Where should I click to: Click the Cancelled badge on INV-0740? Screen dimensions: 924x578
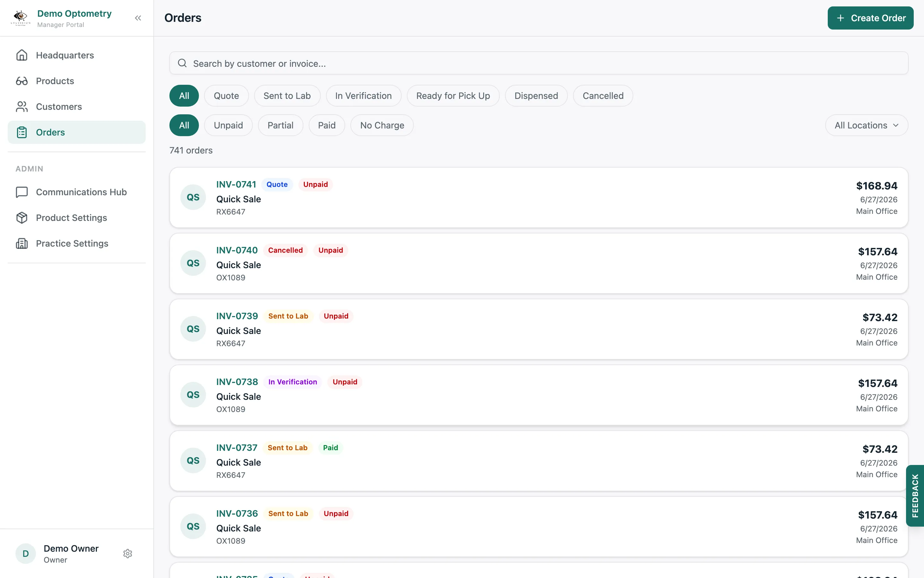(285, 250)
